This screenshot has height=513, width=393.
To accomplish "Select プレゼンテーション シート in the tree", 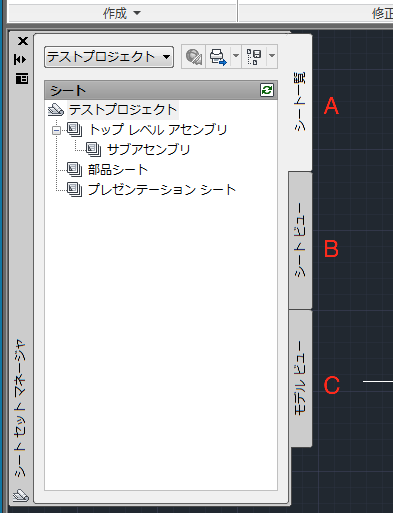I will 162,190.
